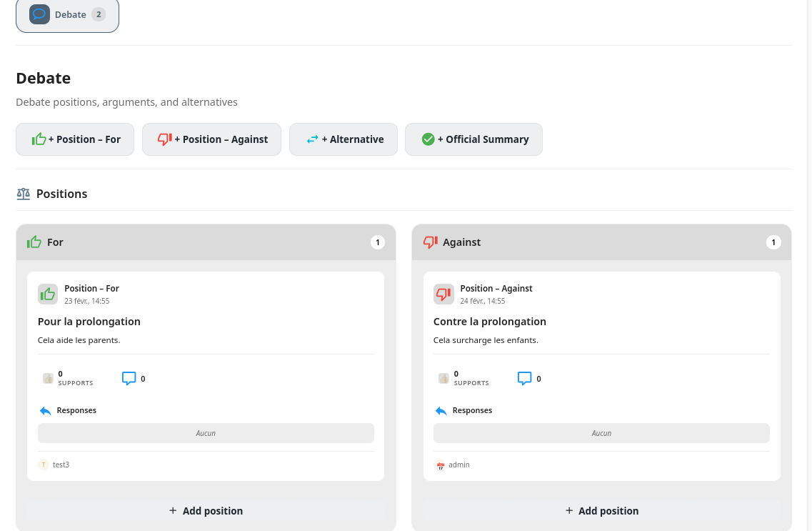Click the count badge on the For column

tap(377, 242)
